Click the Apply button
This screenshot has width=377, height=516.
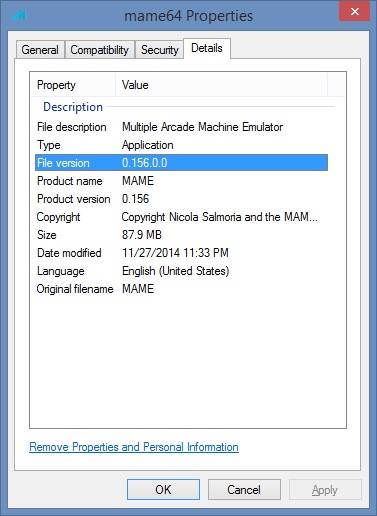pos(325,490)
